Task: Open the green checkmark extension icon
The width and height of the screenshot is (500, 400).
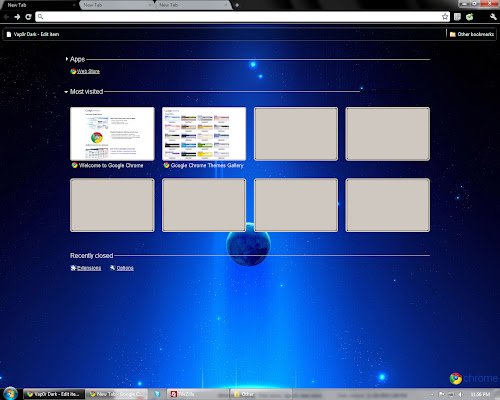Action: pos(470,17)
